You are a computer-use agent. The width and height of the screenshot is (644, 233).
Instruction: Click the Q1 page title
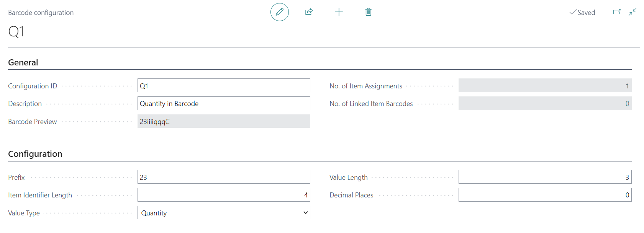(x=16, y=31)
